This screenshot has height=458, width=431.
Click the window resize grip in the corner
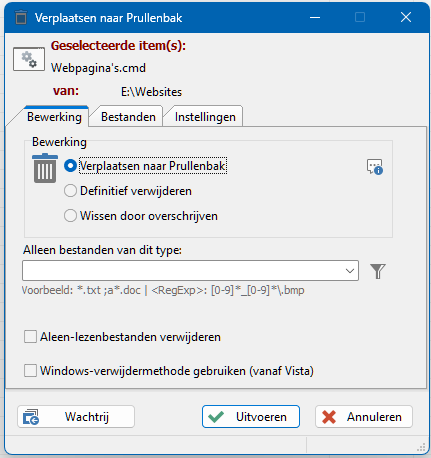tap(421, 447)
